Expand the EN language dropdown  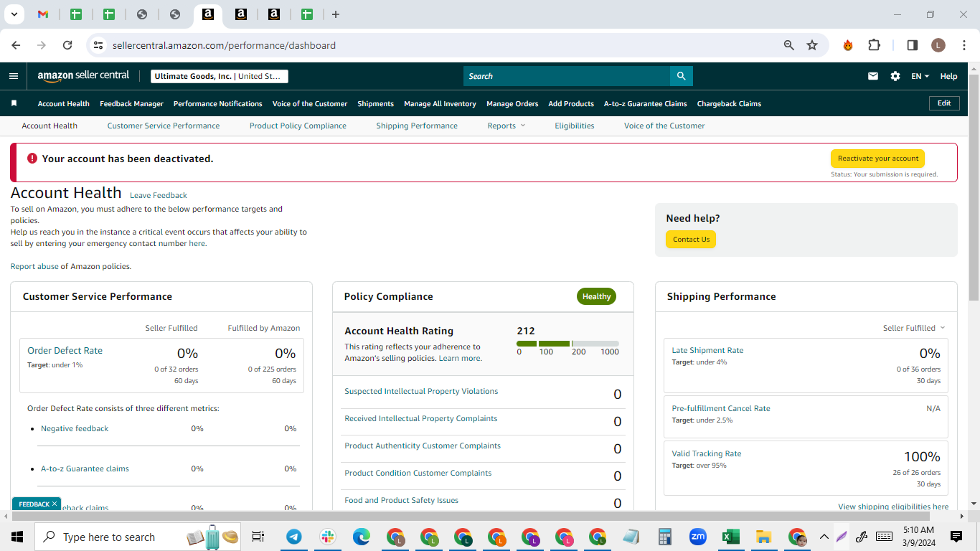[920, 76]
